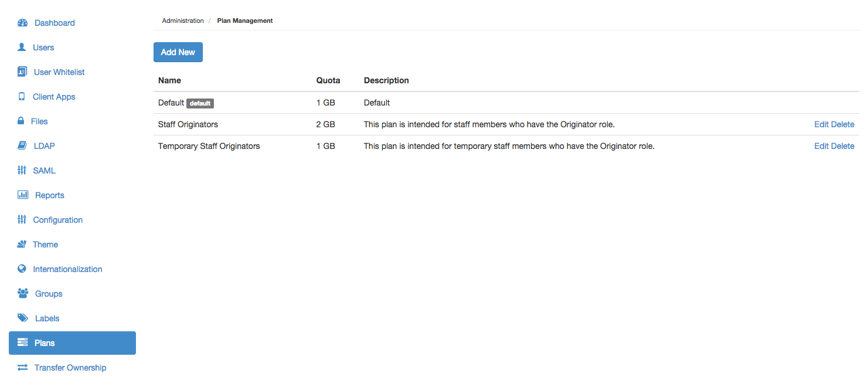
Task: Edit the Staff Originators plan
Action: (x=822, y=124)
